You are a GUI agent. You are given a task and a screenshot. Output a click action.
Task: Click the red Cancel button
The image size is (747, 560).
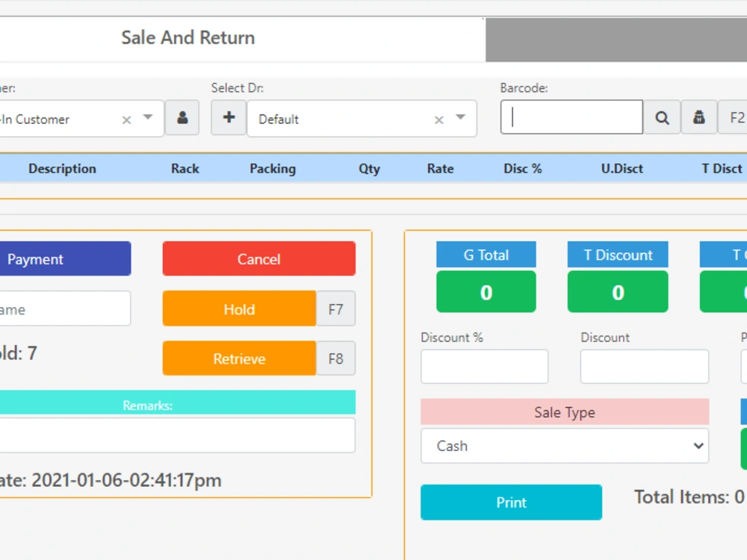coord(258,258)
